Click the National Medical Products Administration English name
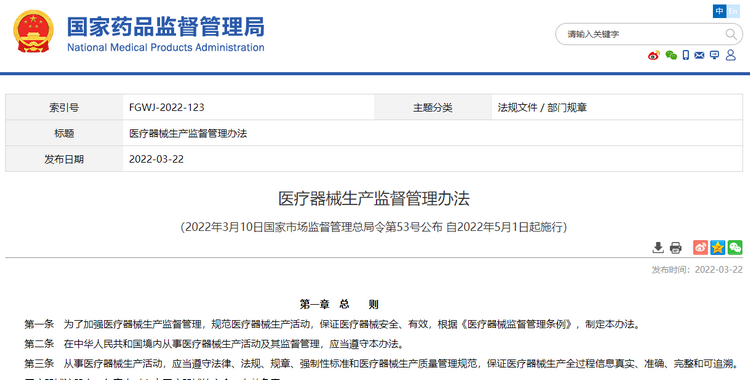 click(x=165, y=47)
